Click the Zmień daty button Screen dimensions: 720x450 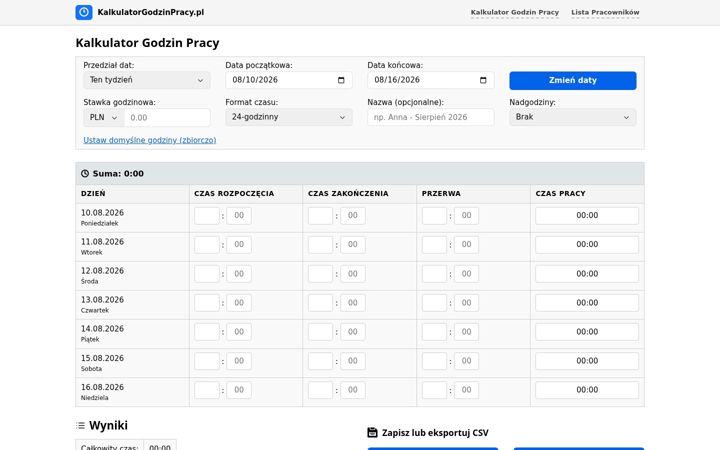tap(573, 80)
